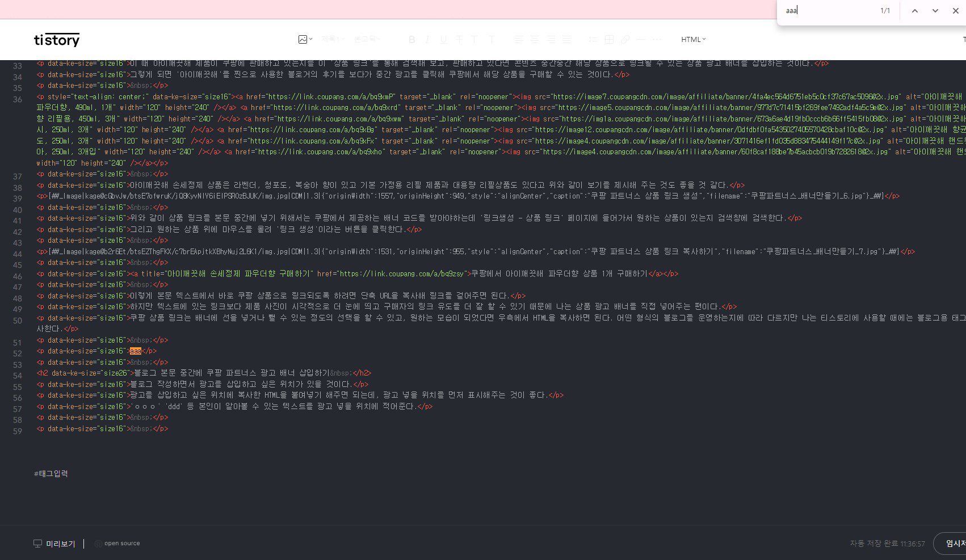The height and width of the screenshot is (560, 966).
Task: Click line number 59 in gutter
Action: (x=17, y=431)
